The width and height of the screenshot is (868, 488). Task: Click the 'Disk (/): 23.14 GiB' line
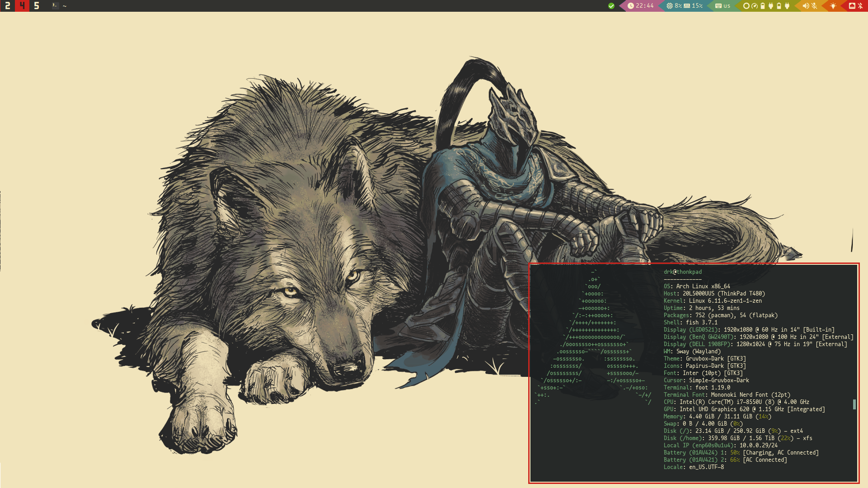click(733, 431)
